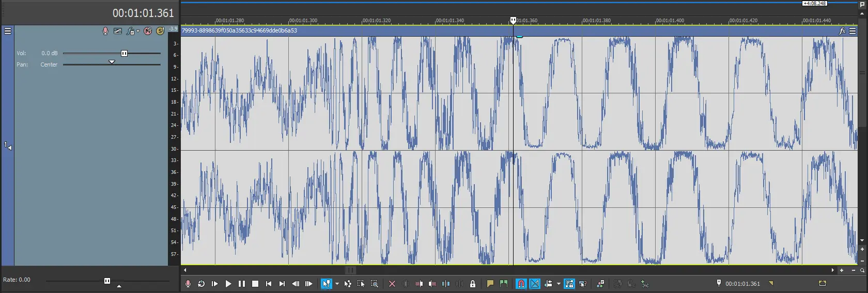
Task: Insert Region with the green flags icon
Action: [504, 284]
